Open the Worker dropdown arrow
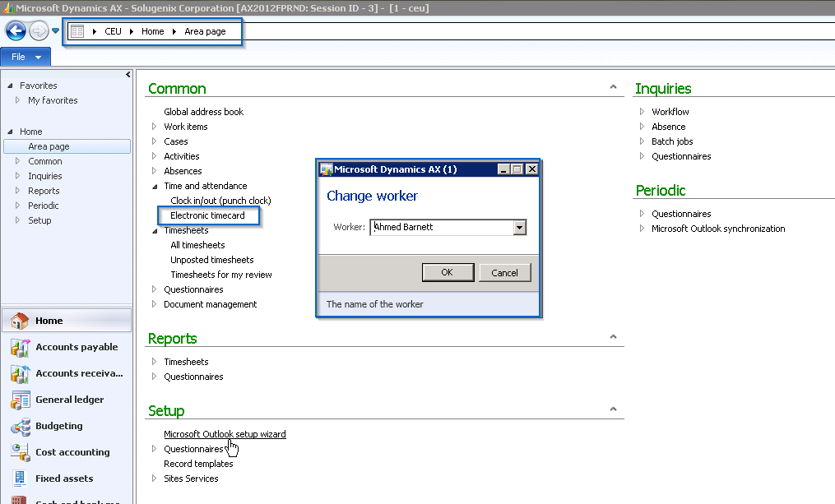Viewport: 835px width, 504px height. [x=519, y=228]
